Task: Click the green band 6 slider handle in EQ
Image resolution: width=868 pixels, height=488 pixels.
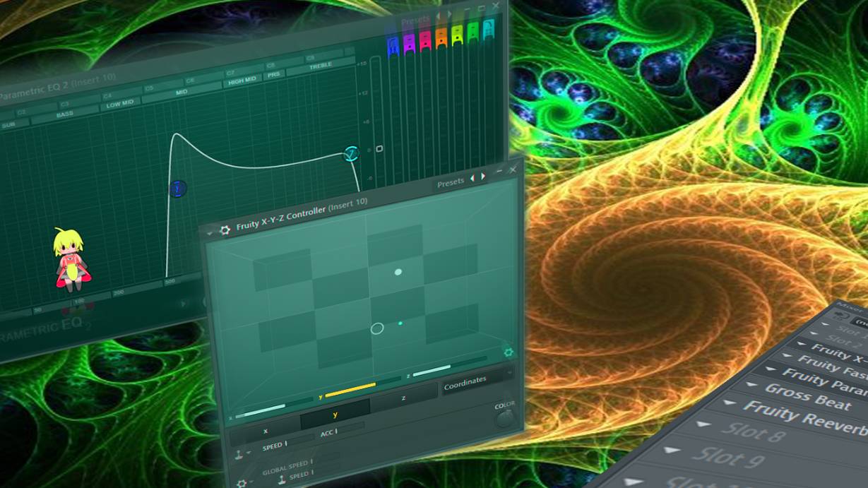Action: (x=472, y=31)
